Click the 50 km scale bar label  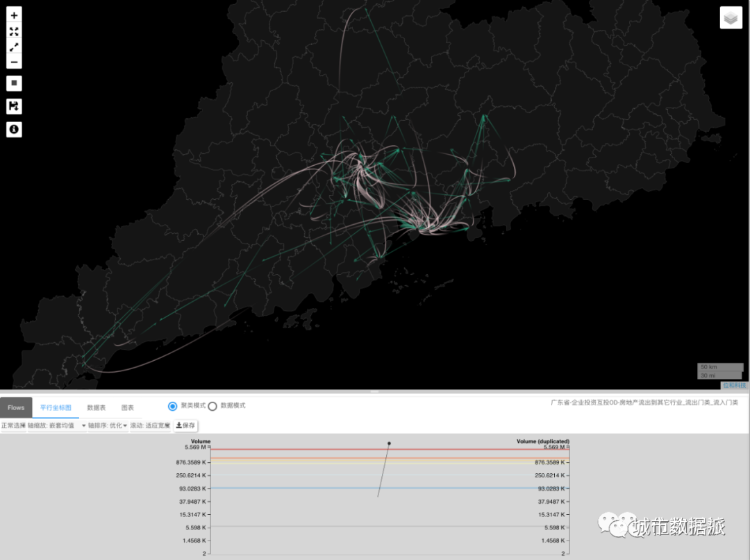tap(709, 367)
